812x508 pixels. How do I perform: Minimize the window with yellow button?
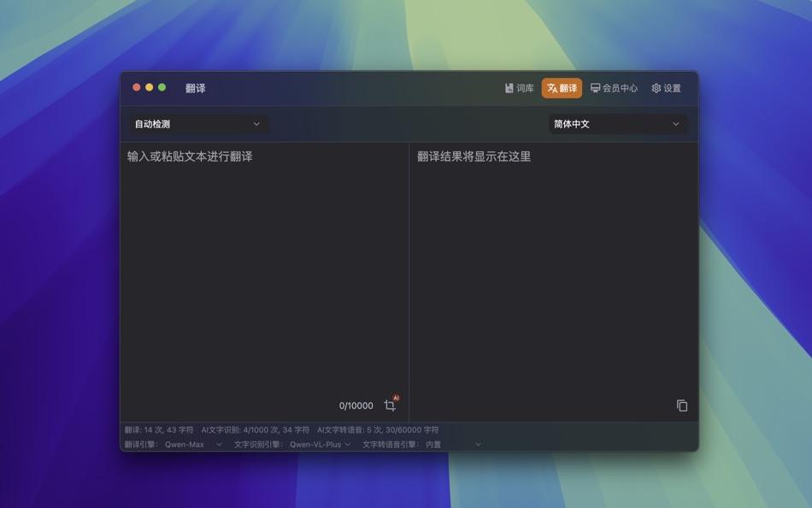click(149, 87)
